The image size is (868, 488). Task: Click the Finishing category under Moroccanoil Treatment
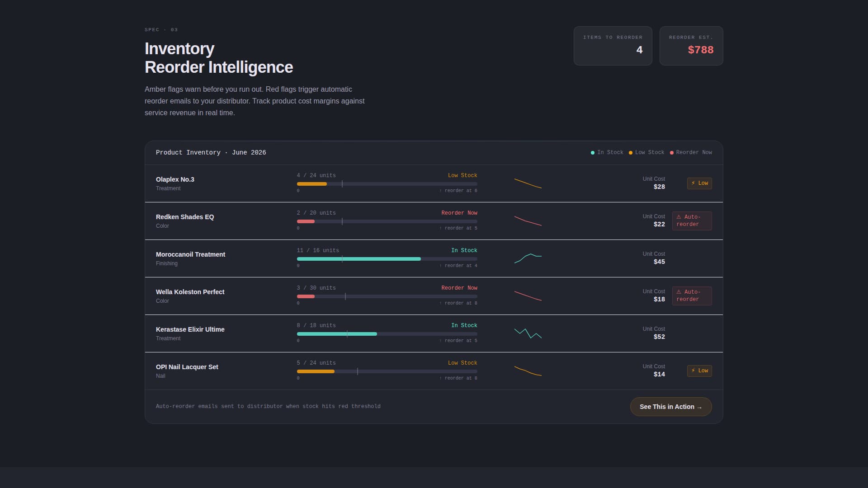pos(167,263)
